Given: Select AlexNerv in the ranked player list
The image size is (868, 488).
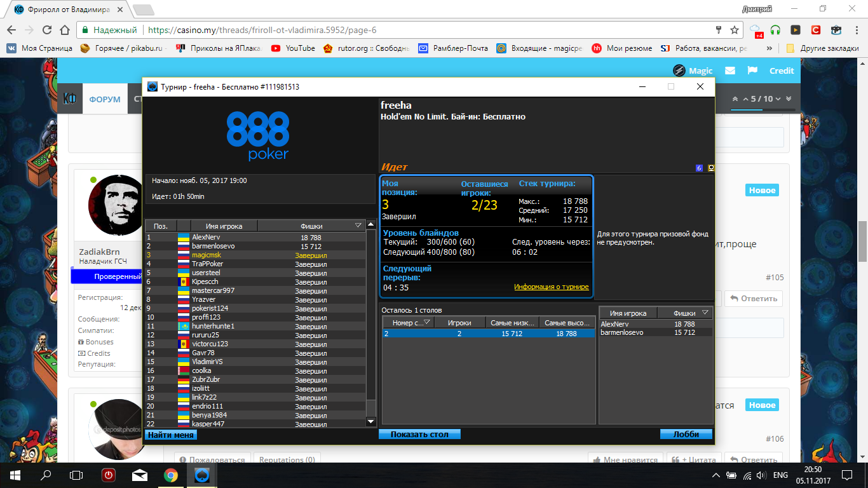Looking at the screenshot, I should tap(255, 237).
